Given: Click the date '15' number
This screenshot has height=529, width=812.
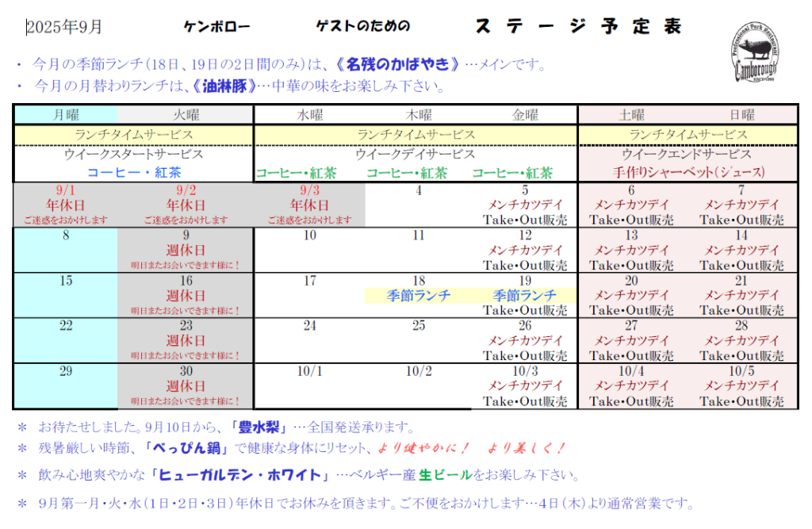Looking at the screenshot, I should click(x=66, y=281).
